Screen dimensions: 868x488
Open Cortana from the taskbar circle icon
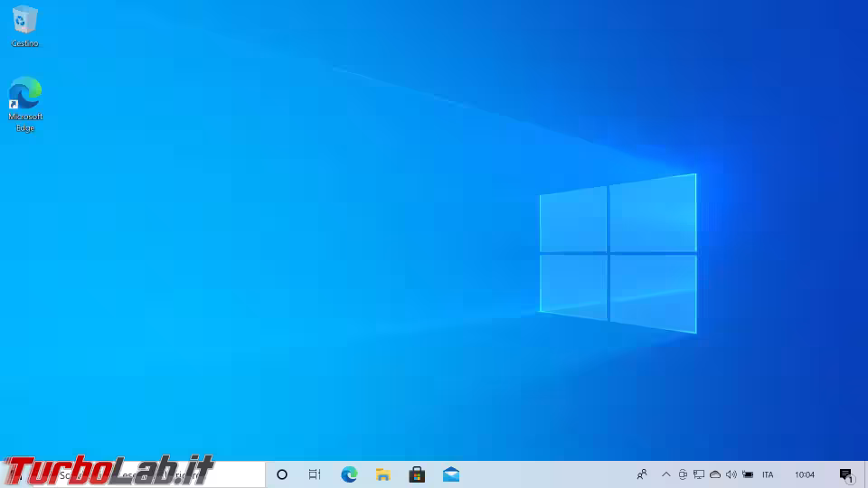tap(281, 474)
